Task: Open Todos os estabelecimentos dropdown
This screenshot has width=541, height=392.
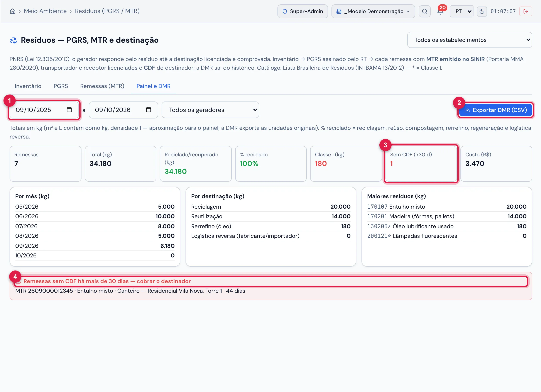Action: (470, 40)
